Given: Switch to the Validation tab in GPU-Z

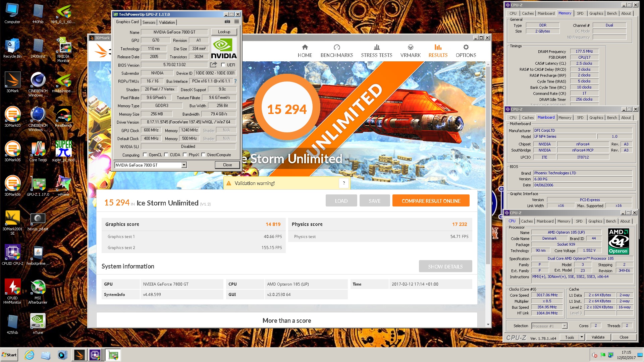Looking at the screenshot, I should (167, 22).
